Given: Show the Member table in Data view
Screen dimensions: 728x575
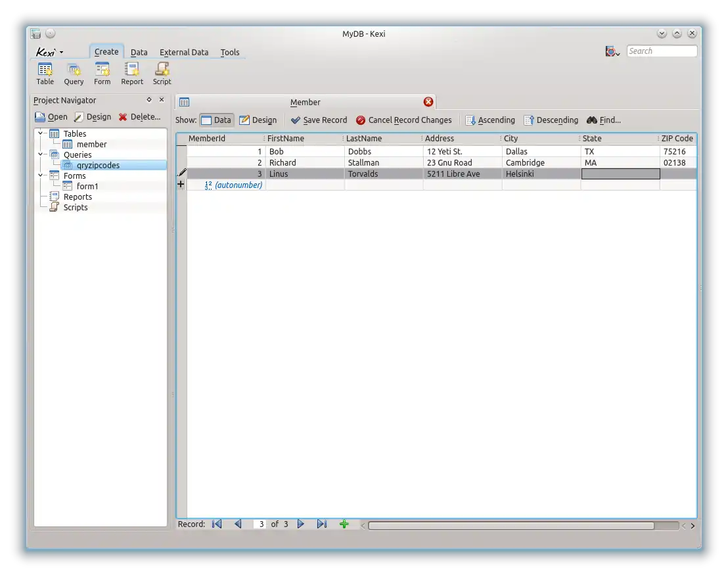Looking at the screenshot, I should coord(216,120).
